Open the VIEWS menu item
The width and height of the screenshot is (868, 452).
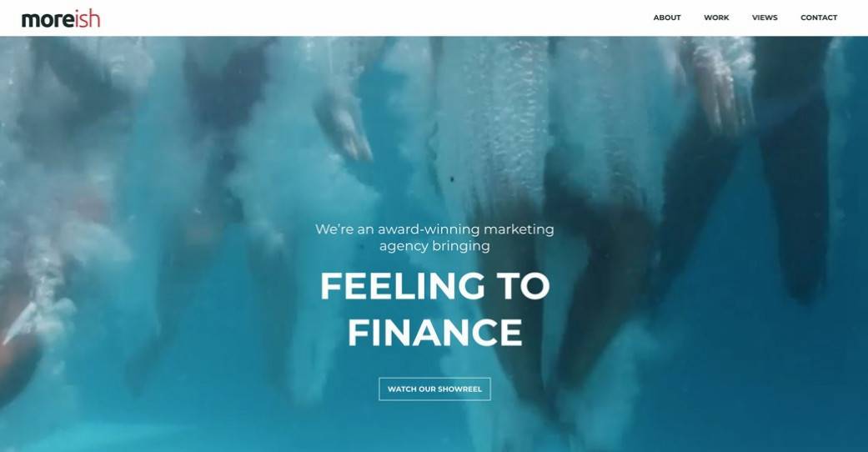(765, 18)
